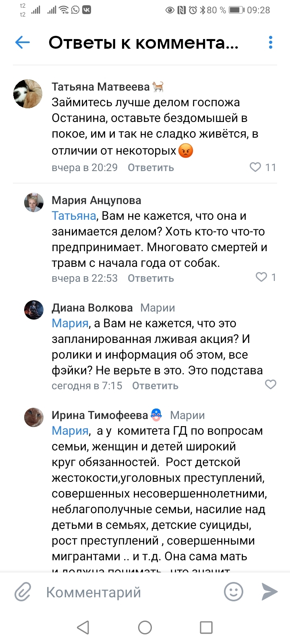The image size is (290, 644).
Task: Reply to Мария Анцупова's comment
Action: point(151,278)
